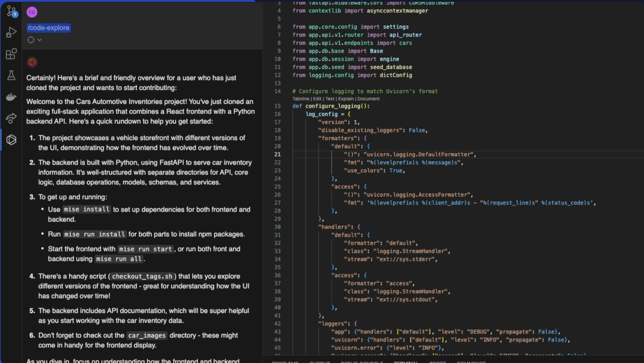
Task: Open the Docker whale view
Action: (11, 97)
